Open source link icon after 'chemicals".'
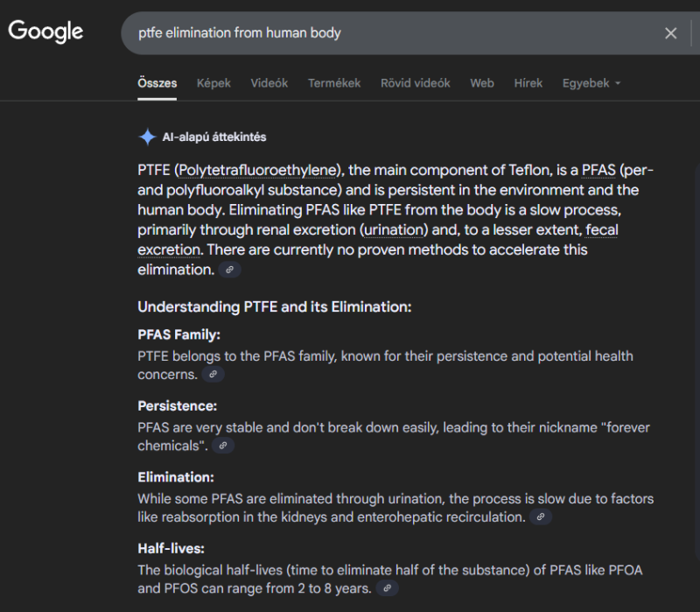 tap(223, 446)
